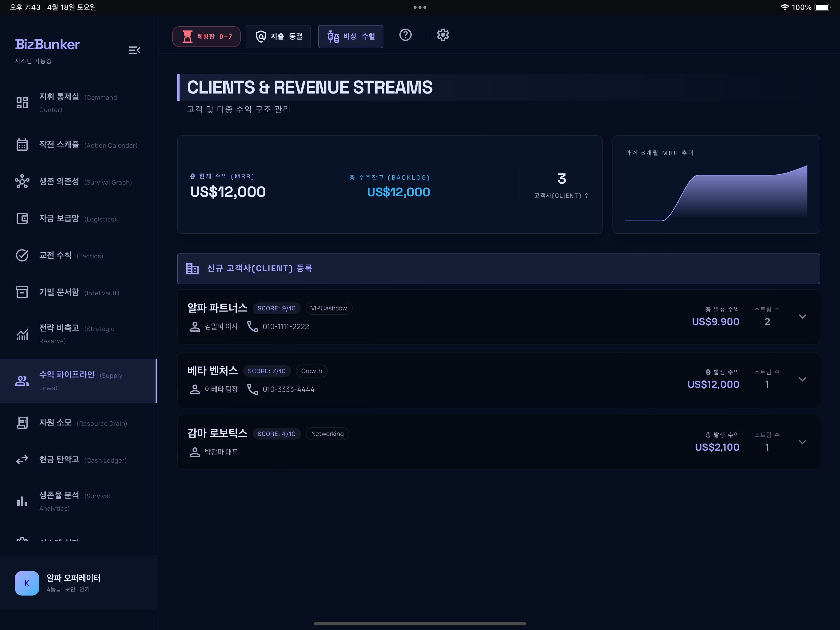Click the SCORE: 4/10 badge
Viewport: 840px width, 630px height.
(276, 433)
